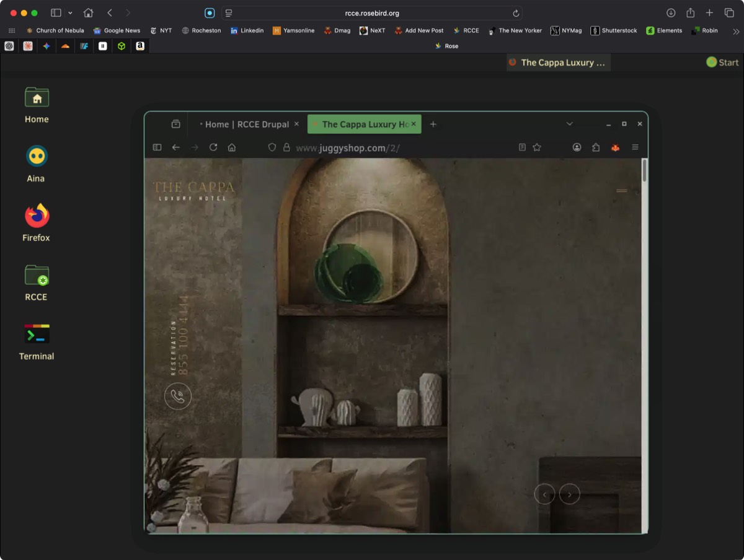The height and width of the screenshot is (560, 744).
Task: Open the Terminal desktop icon
Action: (37, 335)
